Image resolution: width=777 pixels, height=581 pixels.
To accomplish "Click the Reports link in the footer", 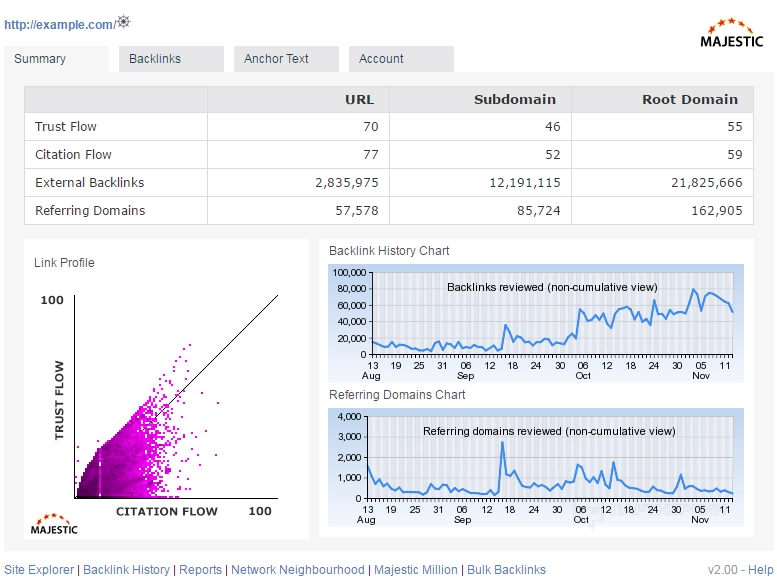I will pyautogui.click(x=200, y=570).
